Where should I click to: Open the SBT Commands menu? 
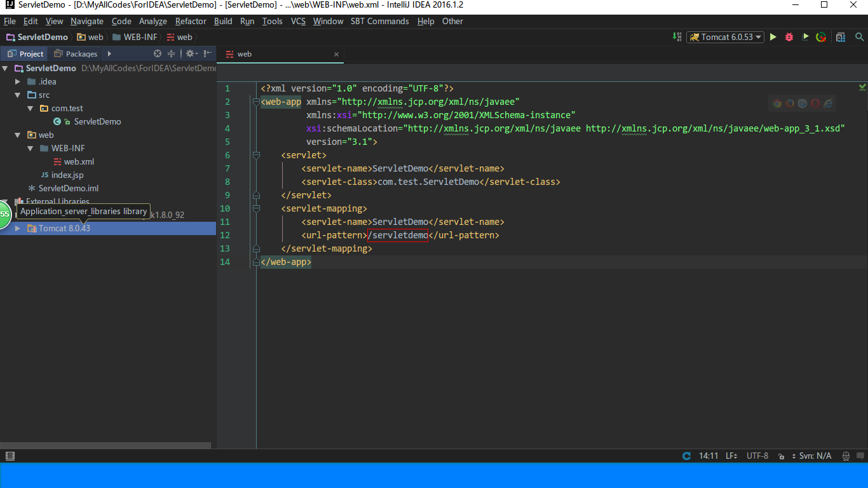(380, 21)
